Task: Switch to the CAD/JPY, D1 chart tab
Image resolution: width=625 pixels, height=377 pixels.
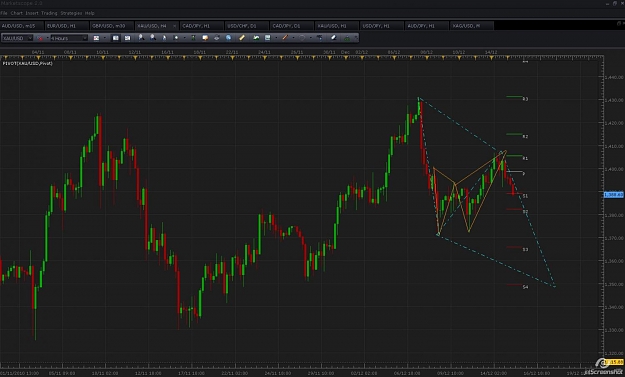Action: 292,26
